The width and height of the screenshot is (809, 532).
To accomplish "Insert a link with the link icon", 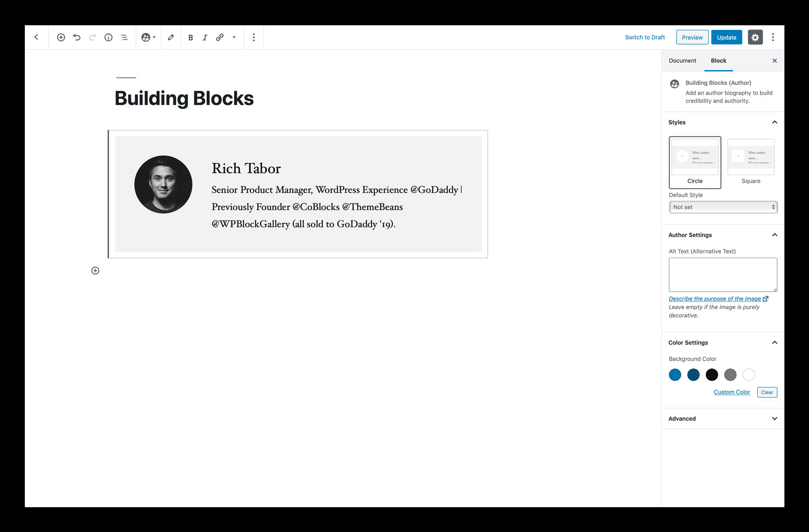I will pos(220,37).
